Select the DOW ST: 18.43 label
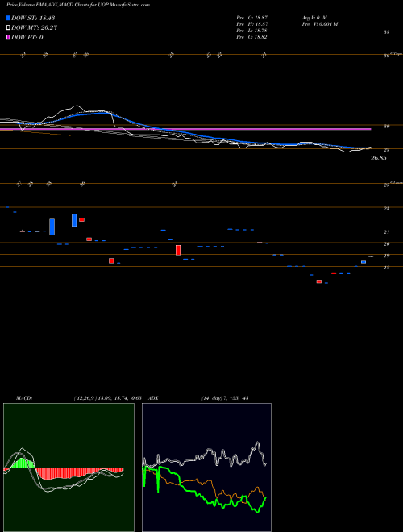Screen dimensions: 403x532 tap(33, 18)
